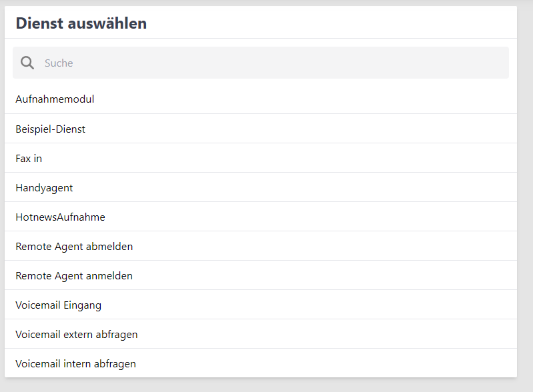Select the Aufnahmemodul service
This screenshot has height=392, width=533.
coord(55,99)
